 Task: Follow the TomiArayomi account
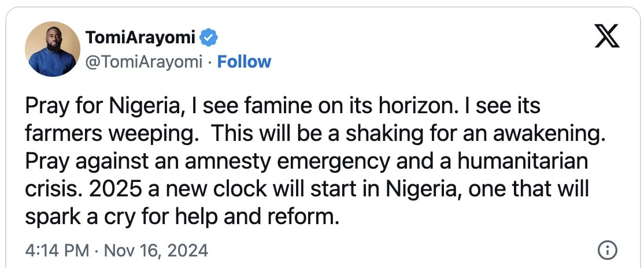(244, 62)
